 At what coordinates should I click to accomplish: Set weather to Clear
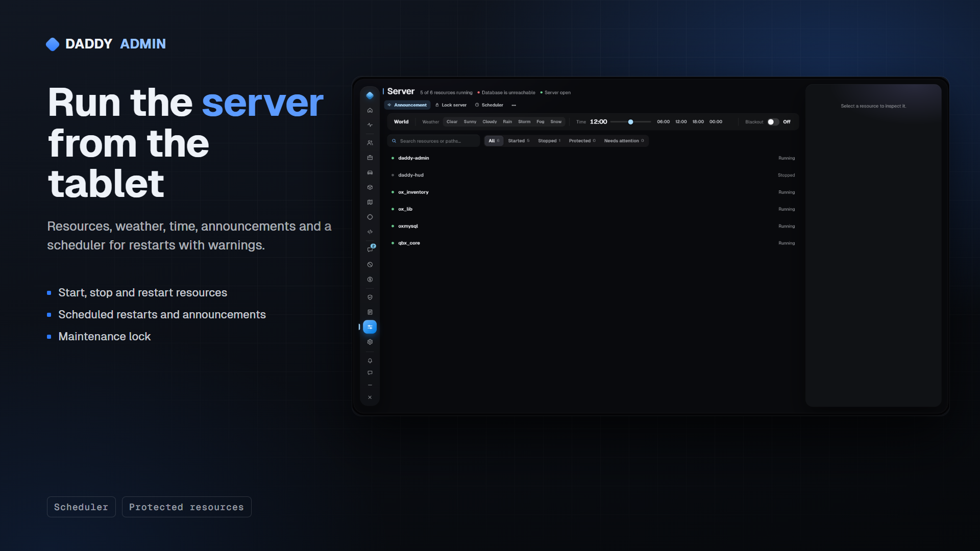(452, 122)
